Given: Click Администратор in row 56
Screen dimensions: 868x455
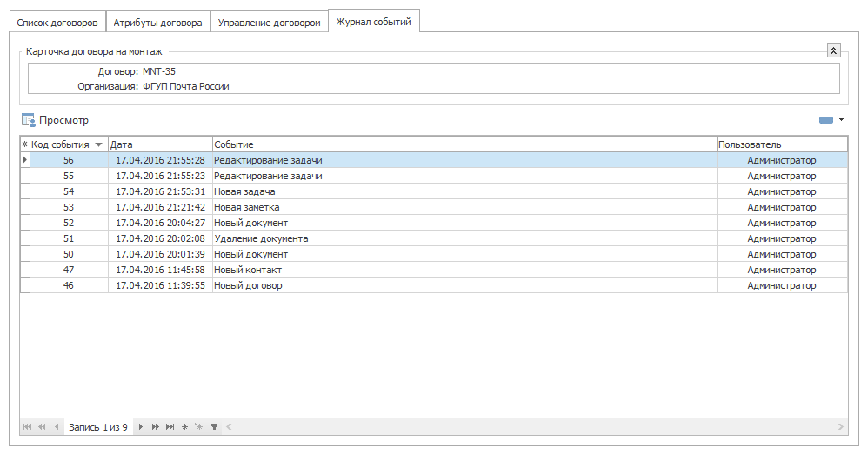Looking at the screenshot, I should click(x=782, y=160).
